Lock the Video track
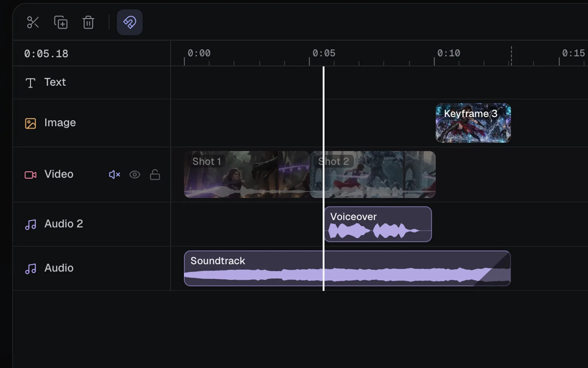Image resolution: width=588 pixels, height=368 pixels. (155, 174)
